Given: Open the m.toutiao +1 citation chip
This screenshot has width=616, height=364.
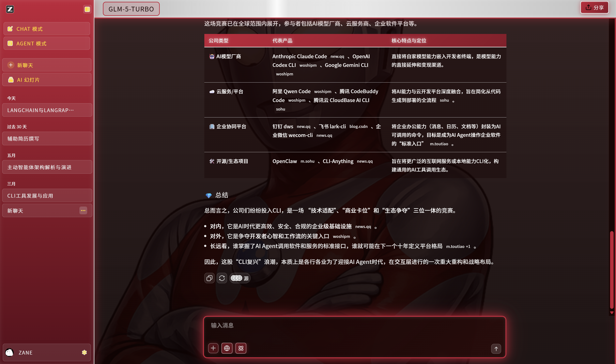Looking at the screenshot, I should 458,247.
